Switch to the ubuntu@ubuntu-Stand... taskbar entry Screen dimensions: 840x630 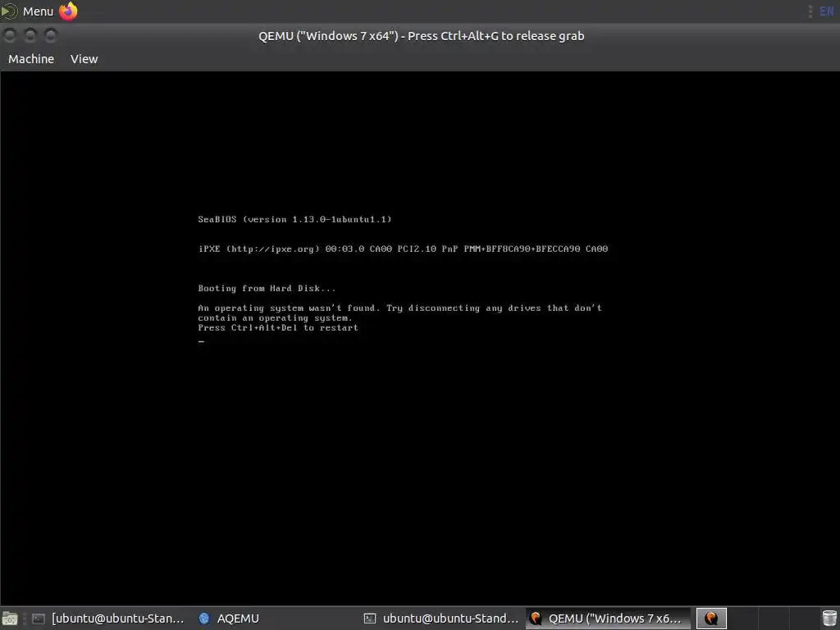pos(441,619)
